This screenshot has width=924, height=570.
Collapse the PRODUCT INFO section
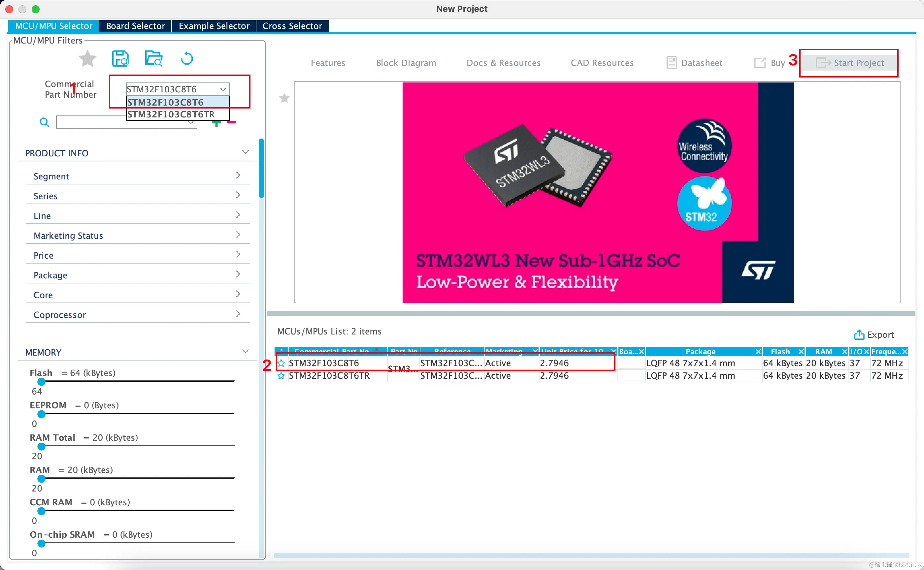[x=246, y=152]
